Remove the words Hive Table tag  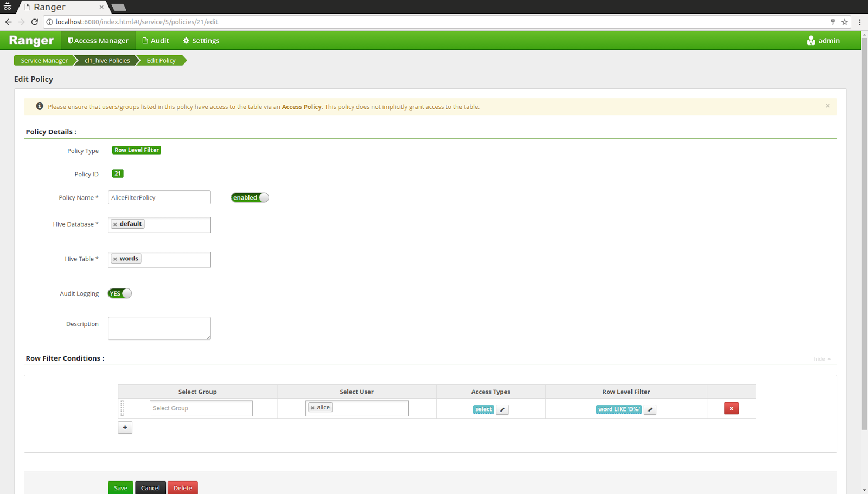tap(114, 258)
